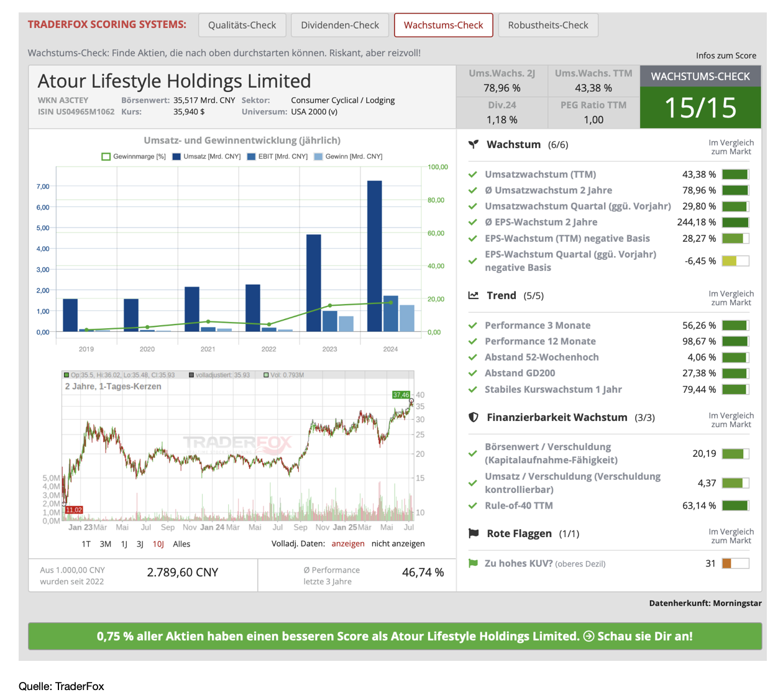The image size is (783, 700).
Task: Click the sprout icon beside Wachstum
Action: point(474,144)
